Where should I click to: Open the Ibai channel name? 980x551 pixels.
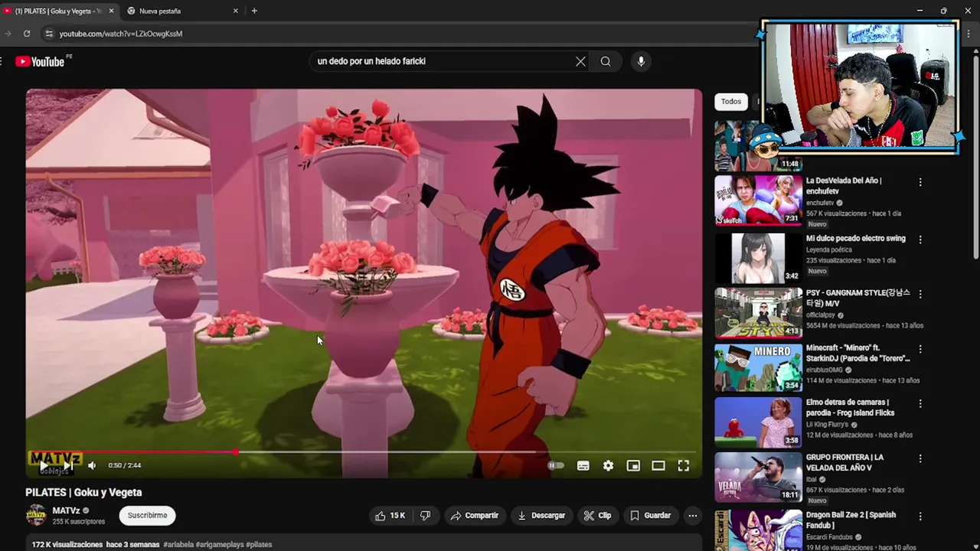point(812,479)
